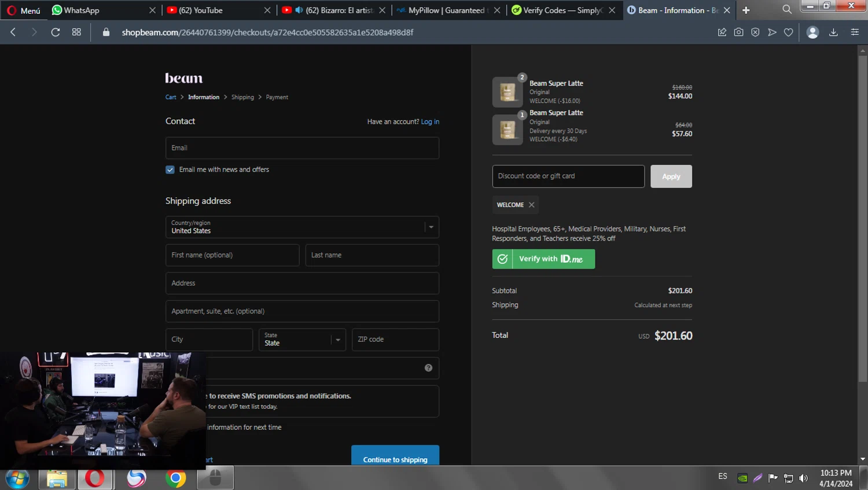
Task: Open the Action Center flag icon
Action: pyautogui.click(x=773, y=478)
